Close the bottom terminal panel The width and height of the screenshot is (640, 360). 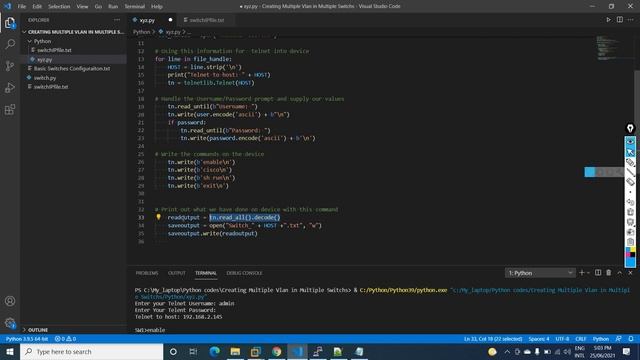tap(630, 273)
